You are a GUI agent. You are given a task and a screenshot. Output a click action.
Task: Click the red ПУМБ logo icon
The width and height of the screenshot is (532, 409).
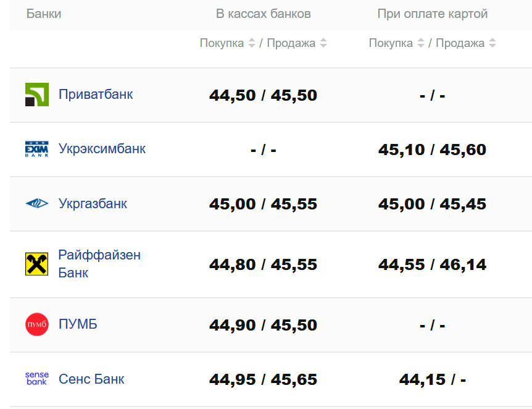point(37,324)
